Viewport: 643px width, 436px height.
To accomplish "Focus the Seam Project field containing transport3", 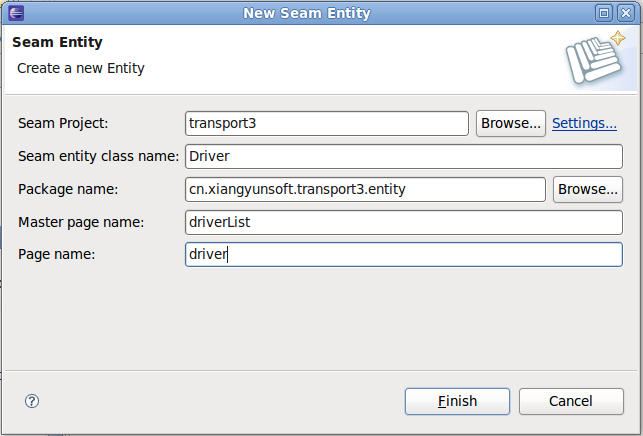I will 327,123.
